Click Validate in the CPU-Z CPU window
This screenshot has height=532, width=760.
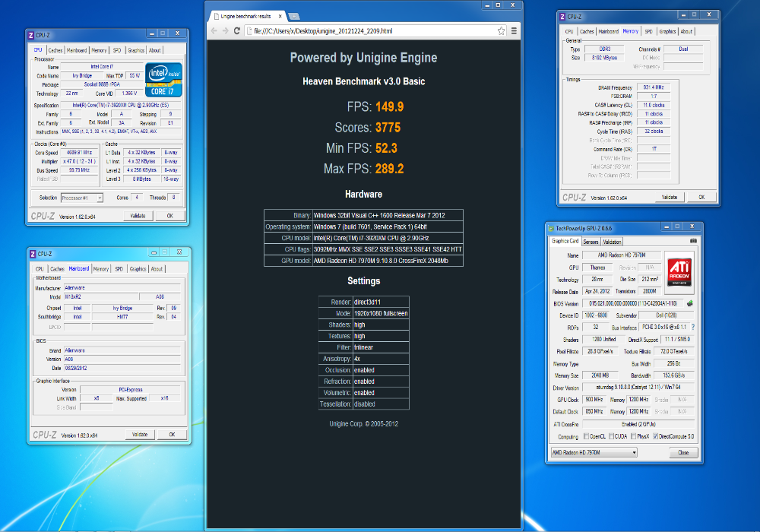coord(138,216)
